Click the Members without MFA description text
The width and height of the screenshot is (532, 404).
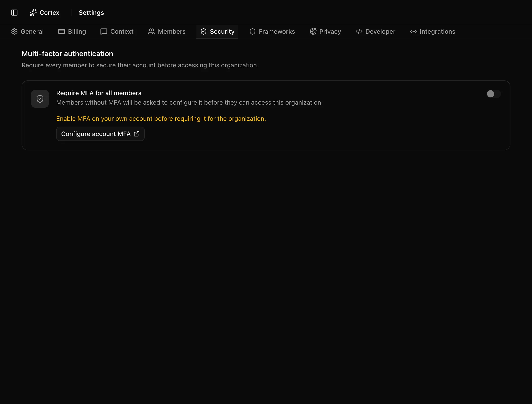189,102
